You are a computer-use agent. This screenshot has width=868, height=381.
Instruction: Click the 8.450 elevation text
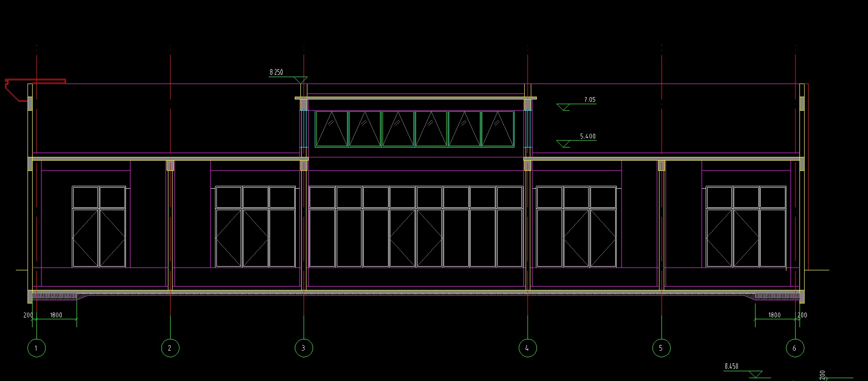tap(731, 367)
